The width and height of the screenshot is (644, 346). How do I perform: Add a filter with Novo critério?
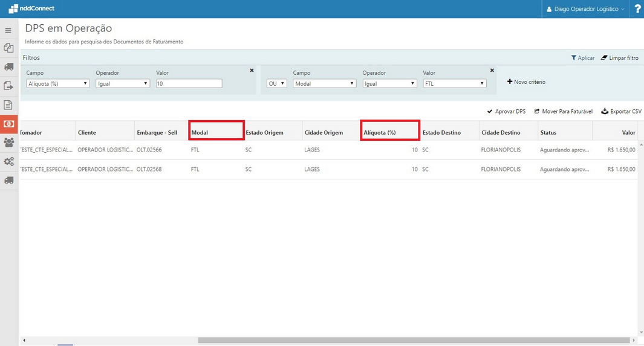coord(526,82)
